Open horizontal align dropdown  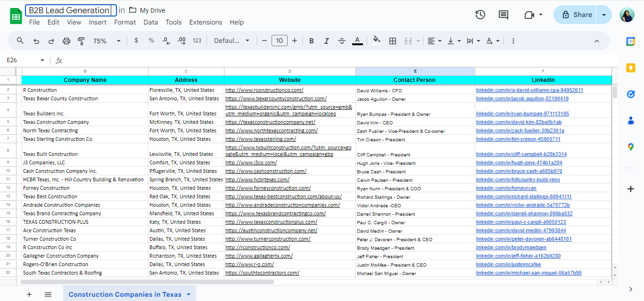434,41
